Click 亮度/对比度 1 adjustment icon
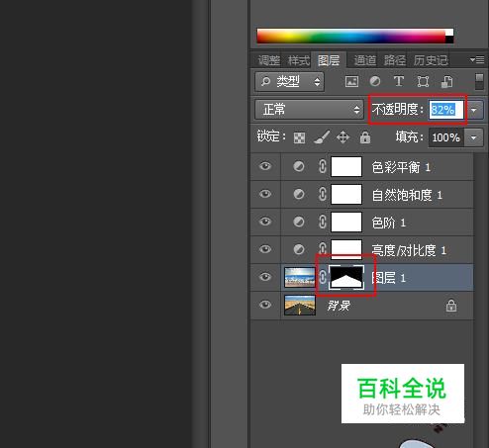This screenshot has height=448, width=489. point(299,249)
